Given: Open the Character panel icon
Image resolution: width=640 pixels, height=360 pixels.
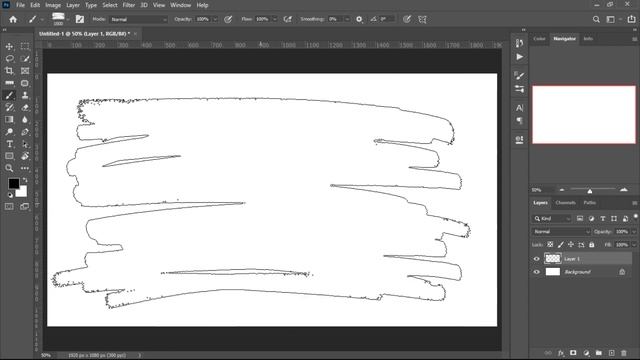Looking at the screenshot, I should pyautogui.click(x=520, y=108).
